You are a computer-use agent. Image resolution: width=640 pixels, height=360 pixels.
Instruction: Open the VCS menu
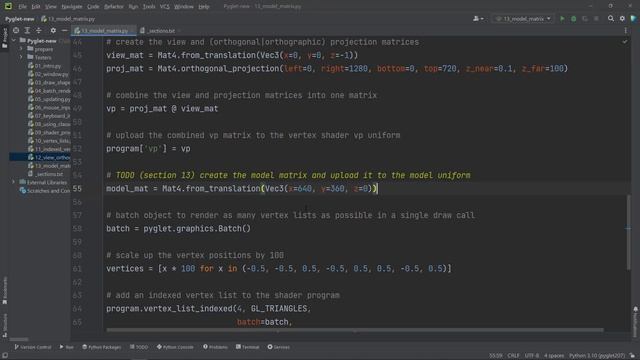tap(164, 7)
